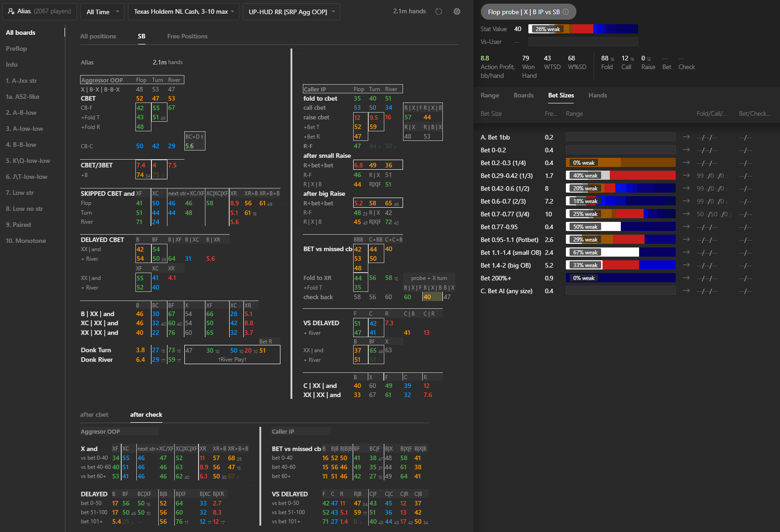Select the 4. B-B-low board filter

[21, 145]
